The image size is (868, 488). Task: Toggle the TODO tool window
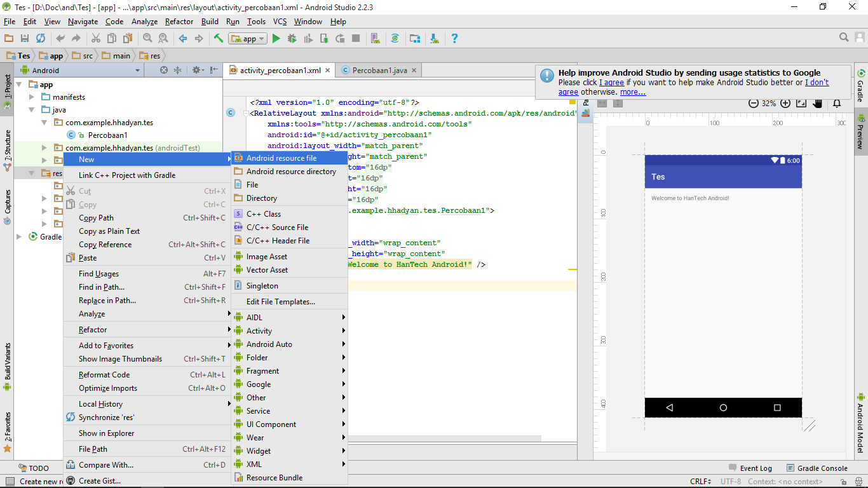click(34, 468)
